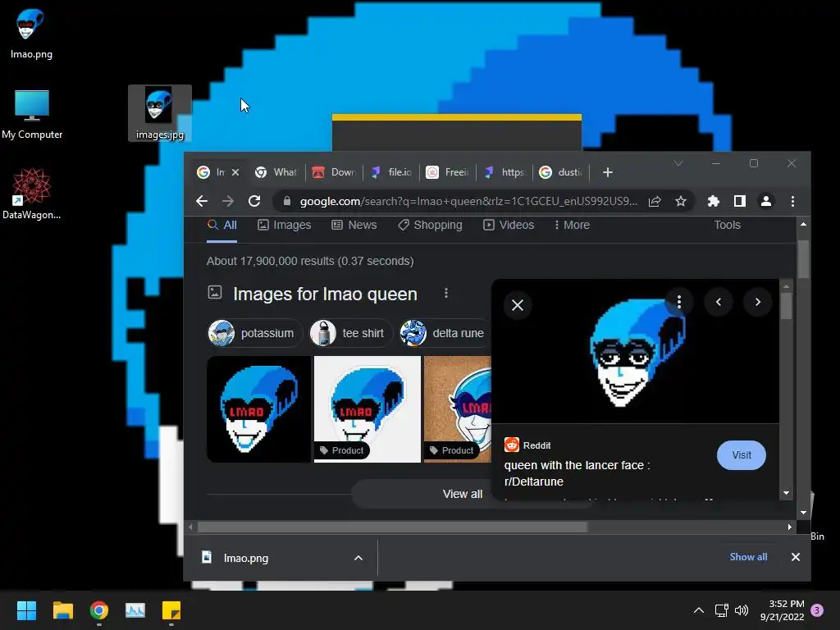This screenshot has height=630, width=840.
Task: Click the horizontal scrollbar right arrow
Action: [x=790, y=527]
